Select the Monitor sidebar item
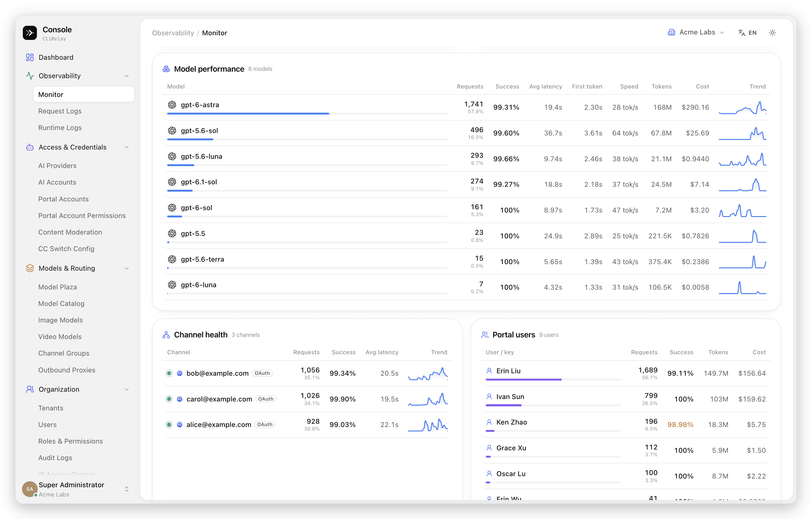Screen dimensions: 812x519 (x=84, y=94)
